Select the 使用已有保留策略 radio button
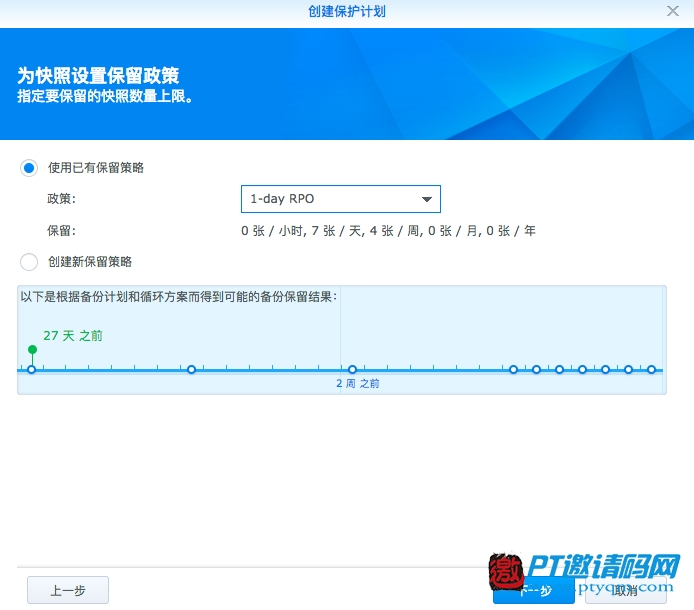This screenshot has height=610, width=694. 29,168
